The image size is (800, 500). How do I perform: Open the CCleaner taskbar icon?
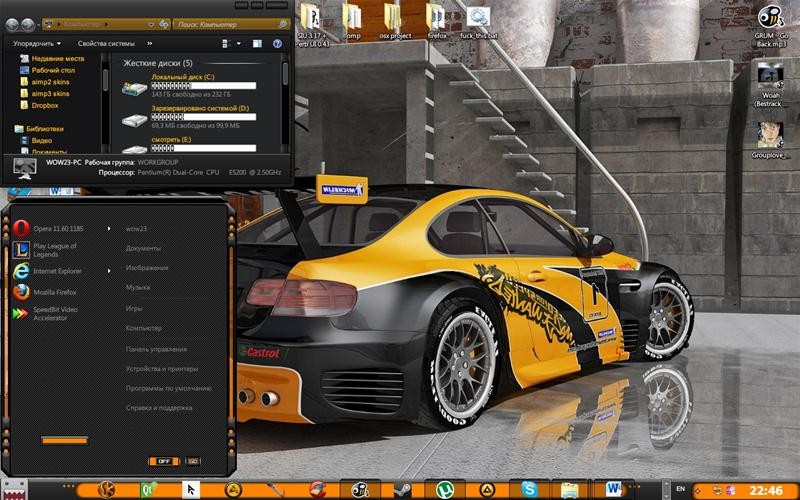pos(317,490)
